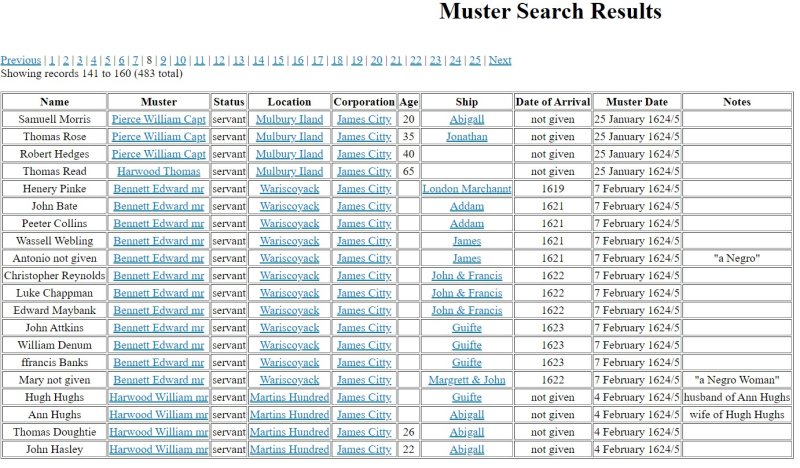Open Addam ship link in Peeter Collins row

coord(467,224)
